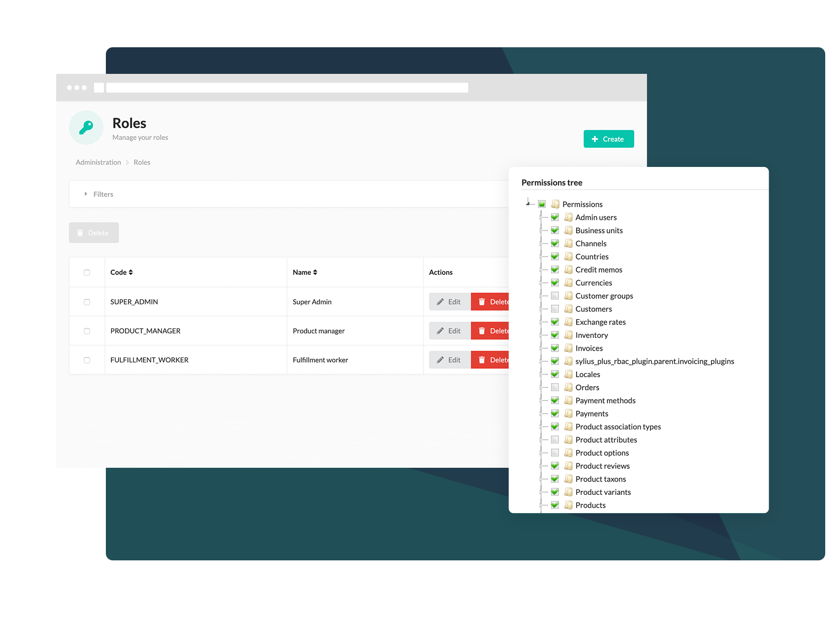Click the Roles key icon
Image resolution: width=840 pixels, height=617 pixels.
coord(86,128)
